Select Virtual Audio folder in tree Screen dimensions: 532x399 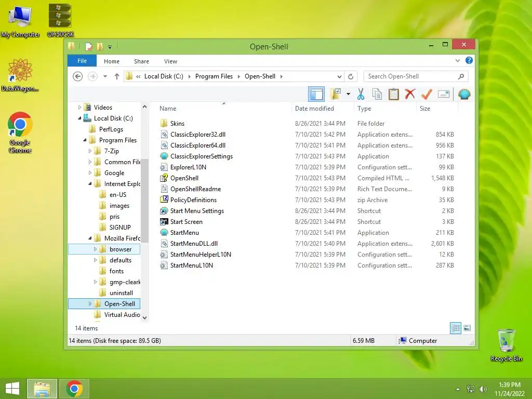122,314
